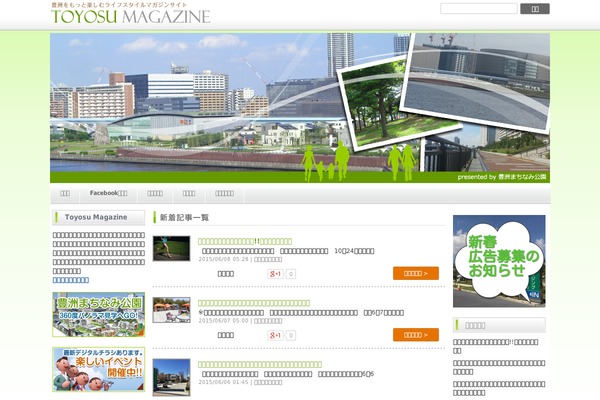Image resolution: width=600 pixels, height=400 pixels.
Task: Click the g+1 icon in the 06/07 article
Action: click(x=275, y=335)
